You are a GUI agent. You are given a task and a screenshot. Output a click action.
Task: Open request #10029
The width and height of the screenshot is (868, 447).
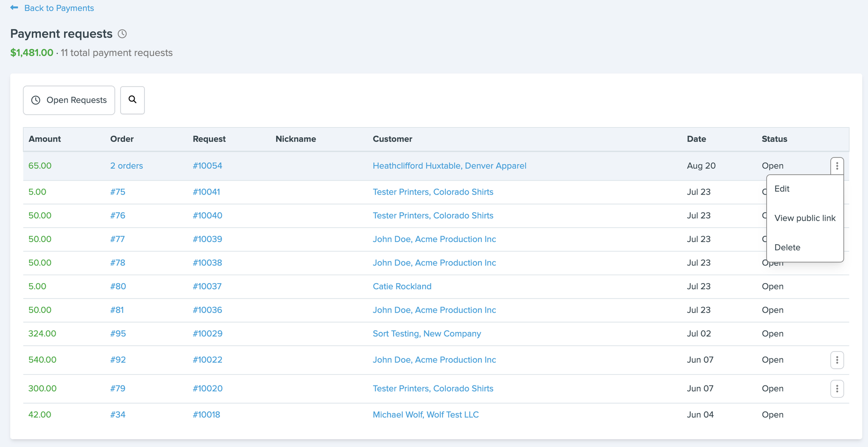tap(208, 333)
